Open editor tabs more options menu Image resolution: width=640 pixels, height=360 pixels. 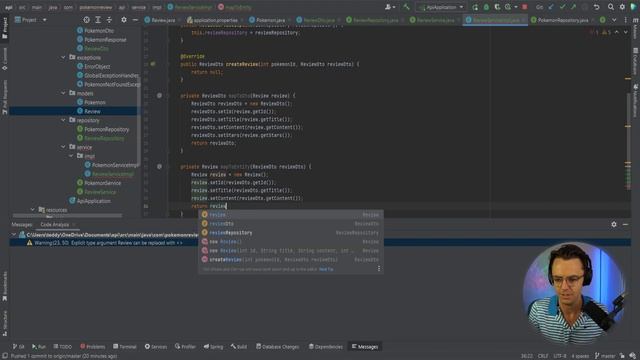625,20
